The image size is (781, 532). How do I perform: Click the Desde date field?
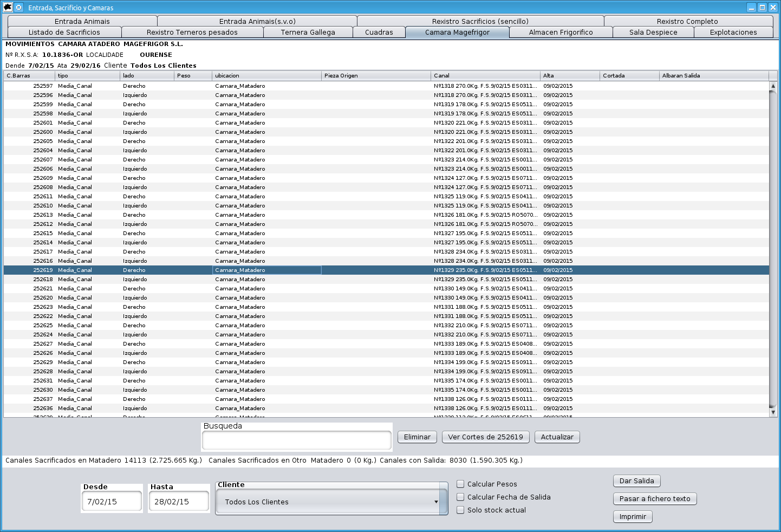[x=112, y=501]
